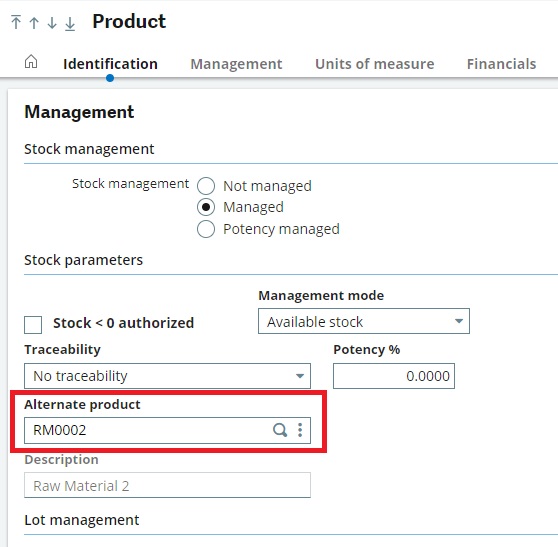Click into the Potency % field
The width and height of the screenshot is (558, 547).
tap(394, 376)
